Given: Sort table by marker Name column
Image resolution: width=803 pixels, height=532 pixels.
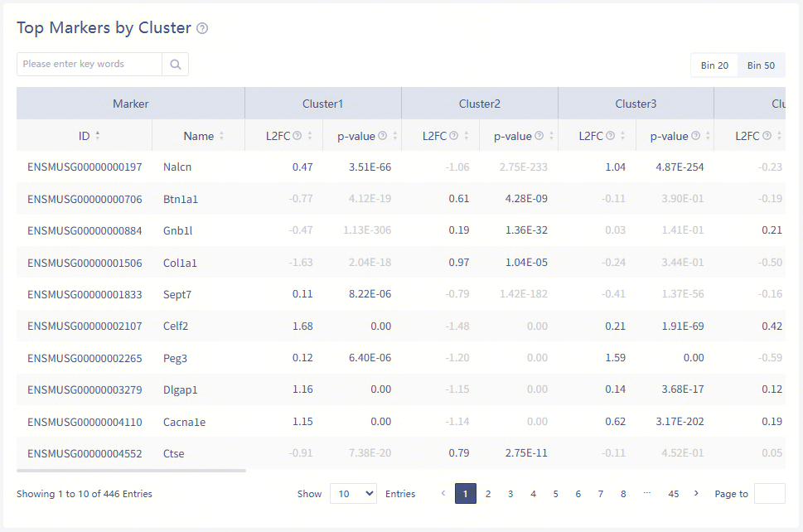Looking at the screenshot, I should click(x=221, y=136).
